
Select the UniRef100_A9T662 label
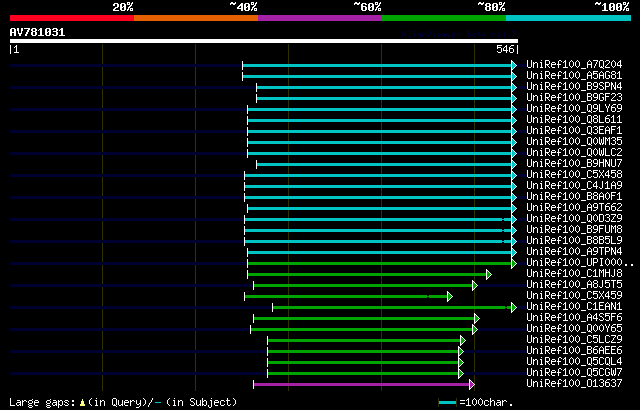(574, 208)
